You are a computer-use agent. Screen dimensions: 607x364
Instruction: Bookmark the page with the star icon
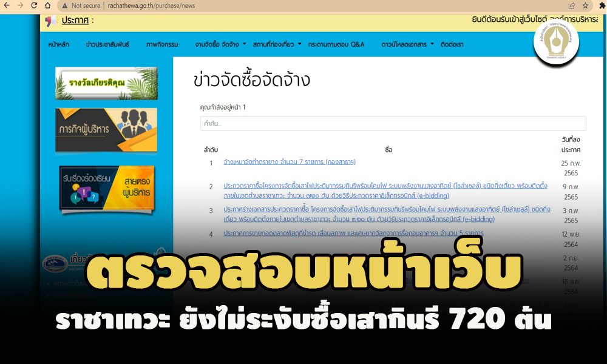pyautogui.click(x=586, y=5)
